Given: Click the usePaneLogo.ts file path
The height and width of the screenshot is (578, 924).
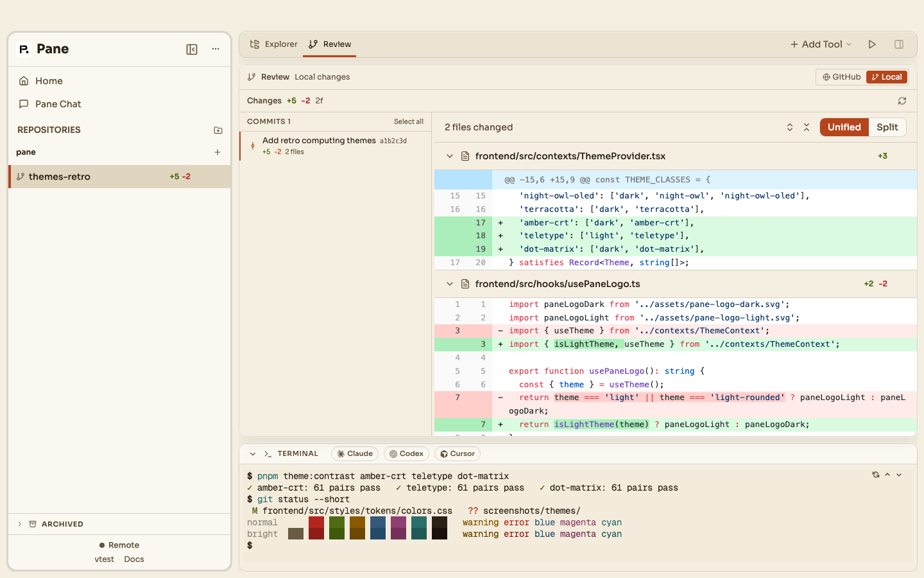Looking at the screenshot, I should coord(558,284).
